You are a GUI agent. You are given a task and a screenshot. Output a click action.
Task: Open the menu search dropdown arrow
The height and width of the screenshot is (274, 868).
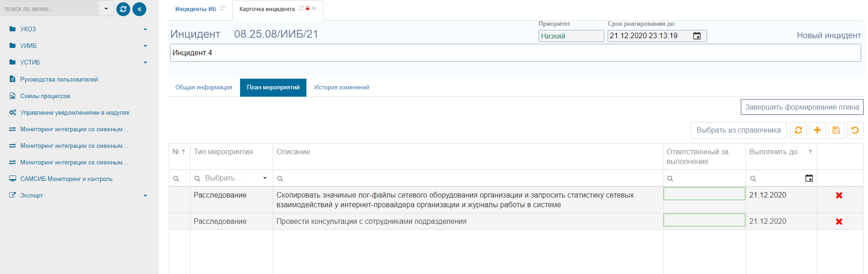(x=106, y=8)
